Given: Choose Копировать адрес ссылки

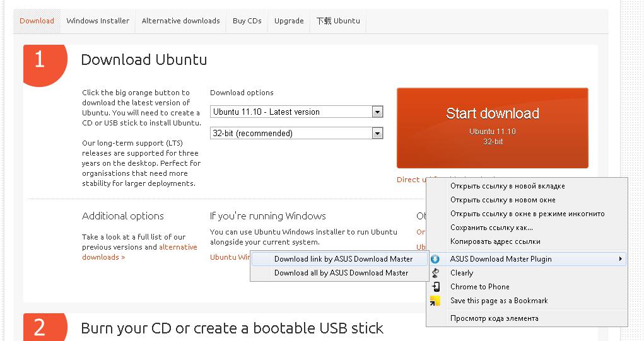Looking at the screenshot, I should [527, 241].
